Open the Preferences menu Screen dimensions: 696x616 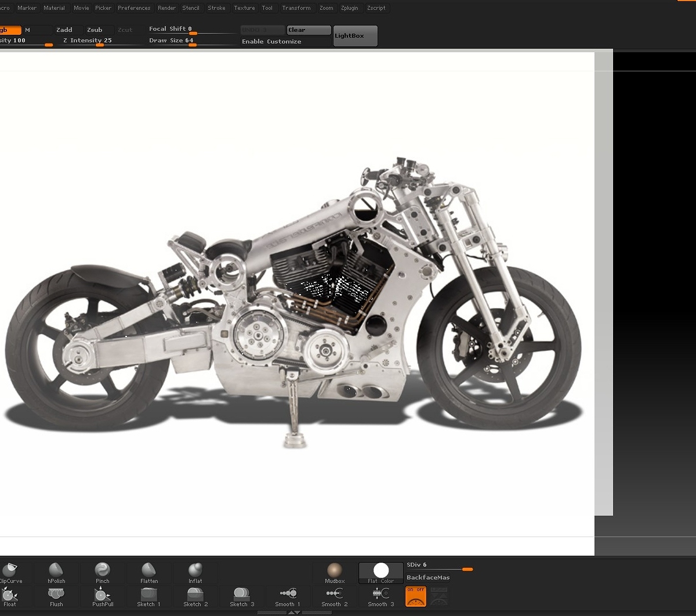134,8
